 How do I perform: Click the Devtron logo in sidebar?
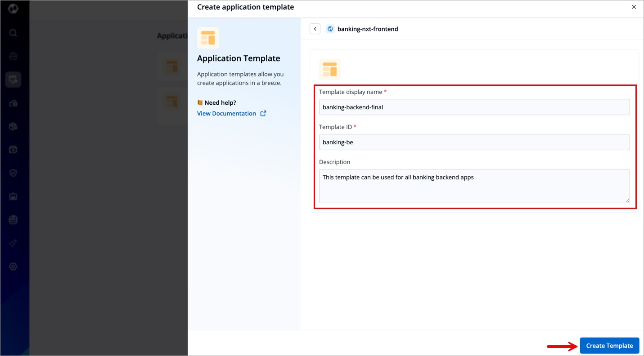click(13, 9)
